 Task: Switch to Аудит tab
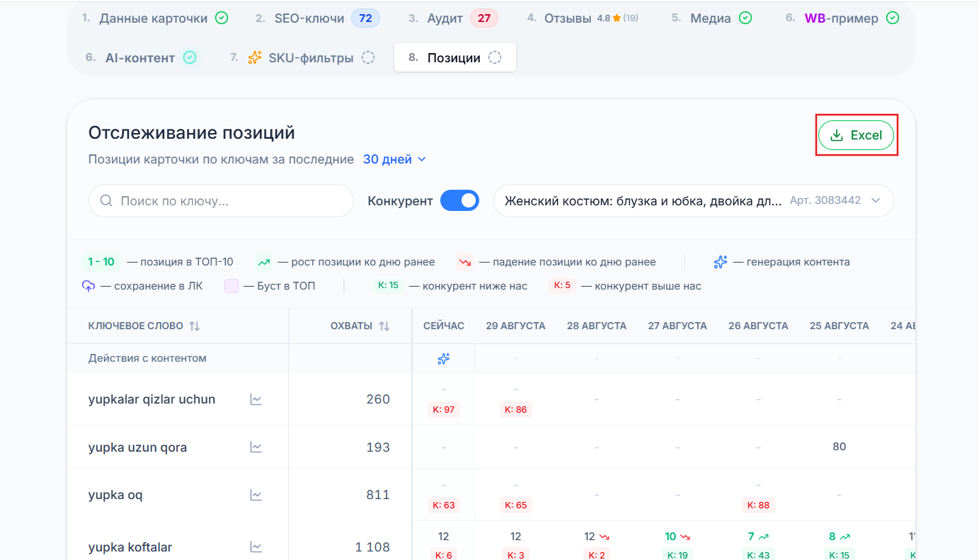click(x=453, y=18)
